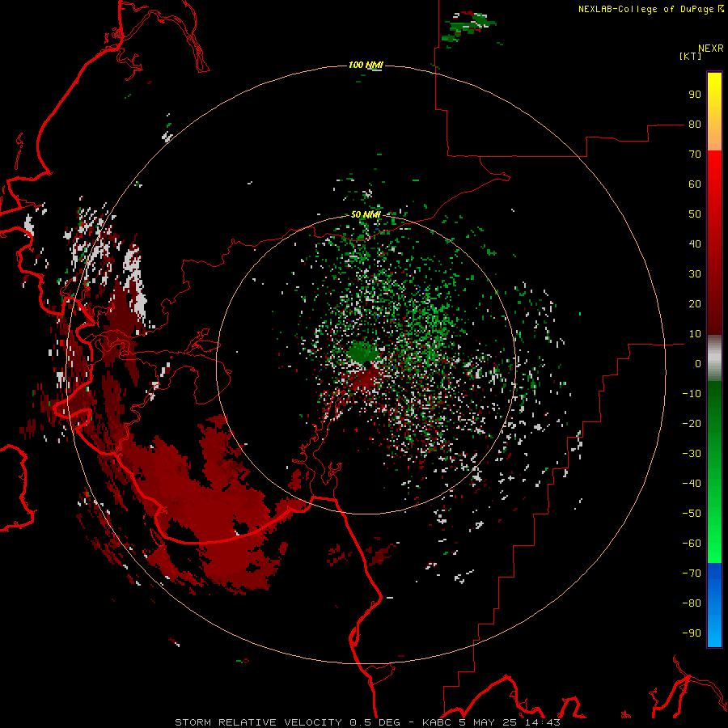The image size is (728, 728).
Task: Click the green echo cluster at top near state border
Action: click(x=469, y=26)
